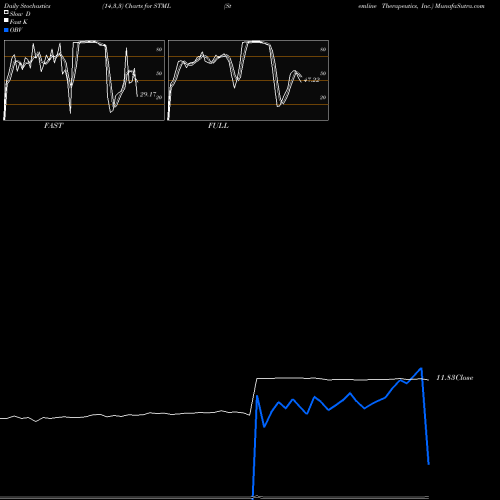
Task: Click the 'OBV' legend text
Action: pyautogui.click(x=16, y=30)
